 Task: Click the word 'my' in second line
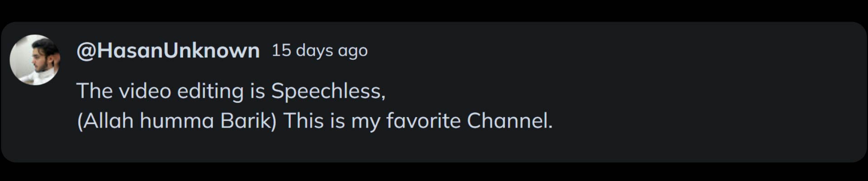365,122
